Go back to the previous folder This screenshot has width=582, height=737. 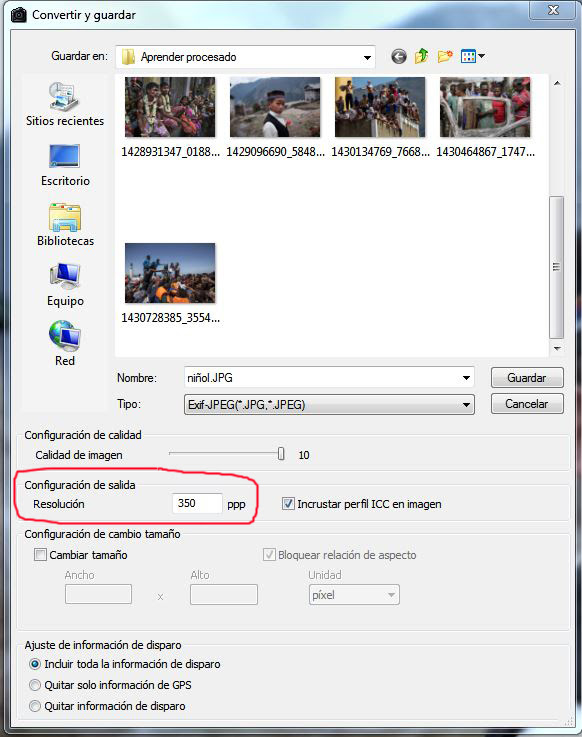point(399,57)
